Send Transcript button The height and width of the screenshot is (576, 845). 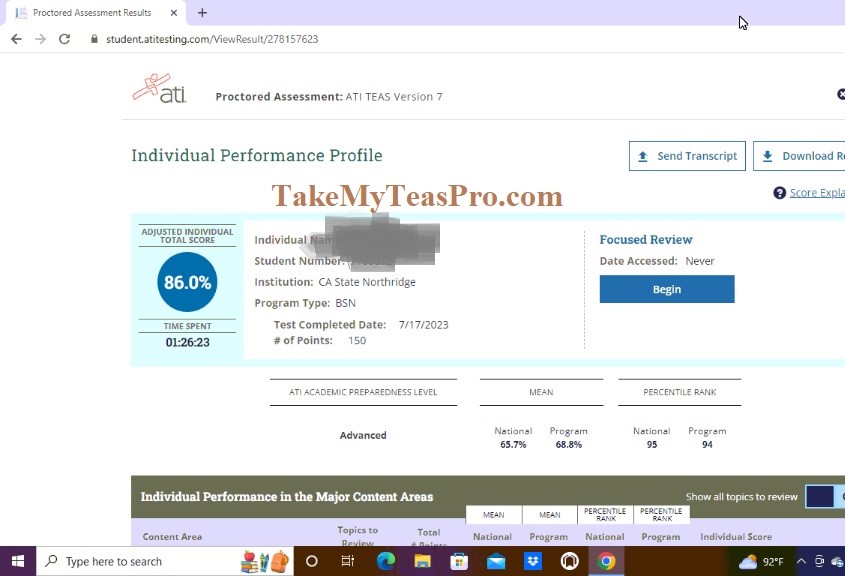click(x=687, y=156)
